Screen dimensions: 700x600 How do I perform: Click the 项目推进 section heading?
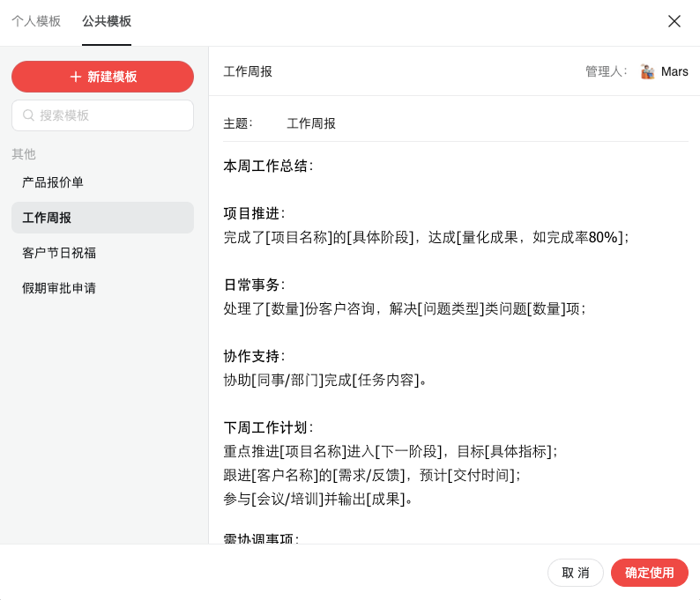253,213
